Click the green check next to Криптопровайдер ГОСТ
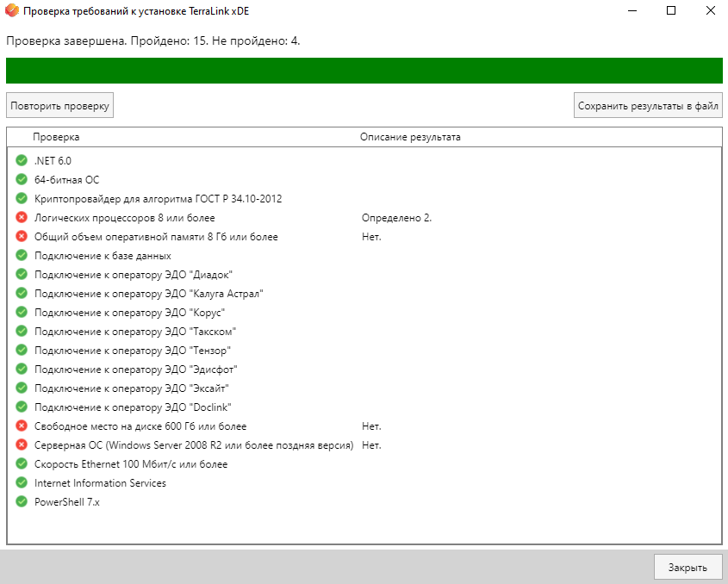This screenshot has height=584, width=728. click(x=22, y=199)
